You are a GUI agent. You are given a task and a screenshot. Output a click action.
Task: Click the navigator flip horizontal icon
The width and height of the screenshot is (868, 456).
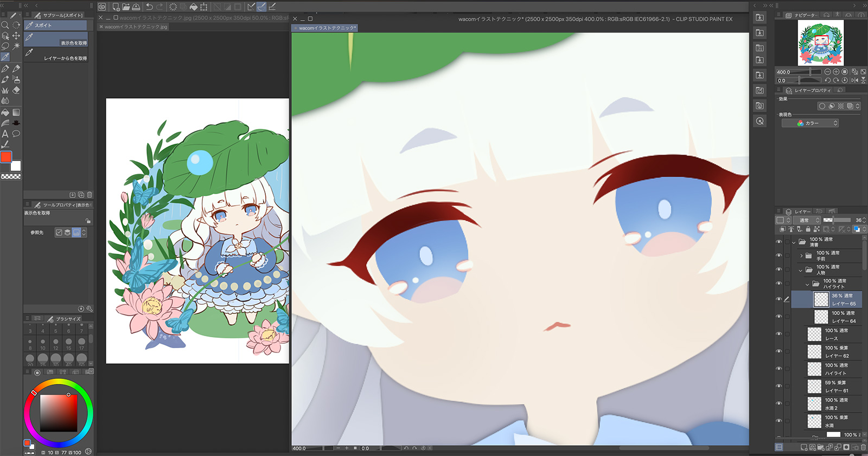pyautogui.click(x=854, y=80)
